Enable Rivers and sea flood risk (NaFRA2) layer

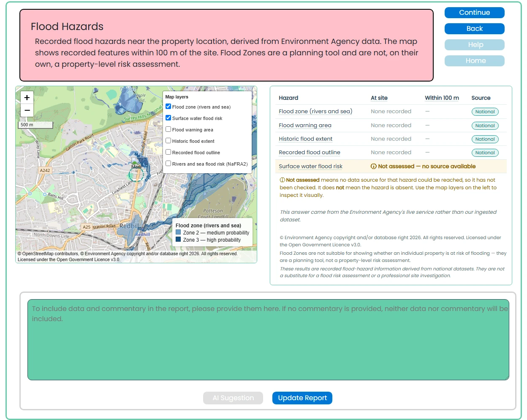pos(168,164)
